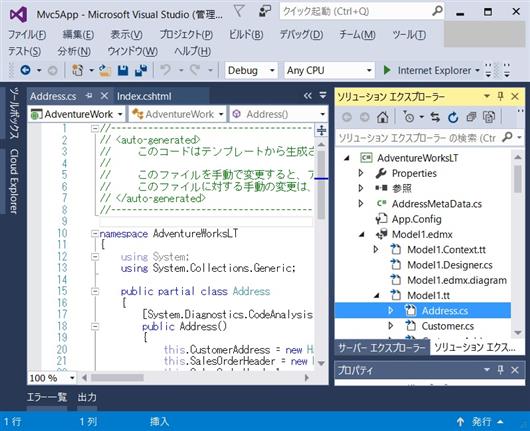
Task: Open the Internet Explorer browser dropdown arrow
Action: [x=478, y=70]
